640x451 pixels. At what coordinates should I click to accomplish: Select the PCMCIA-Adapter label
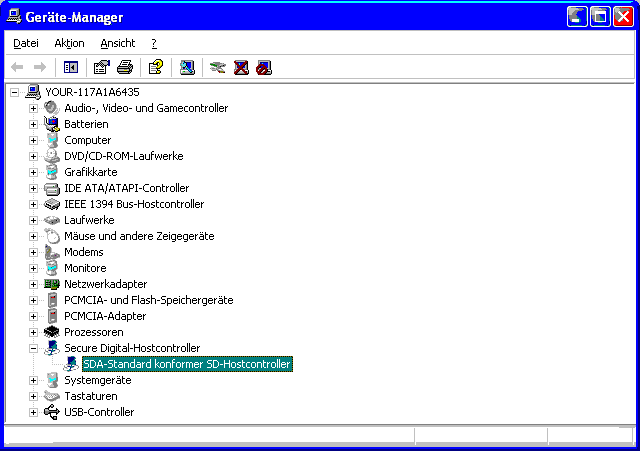[105, 316]
